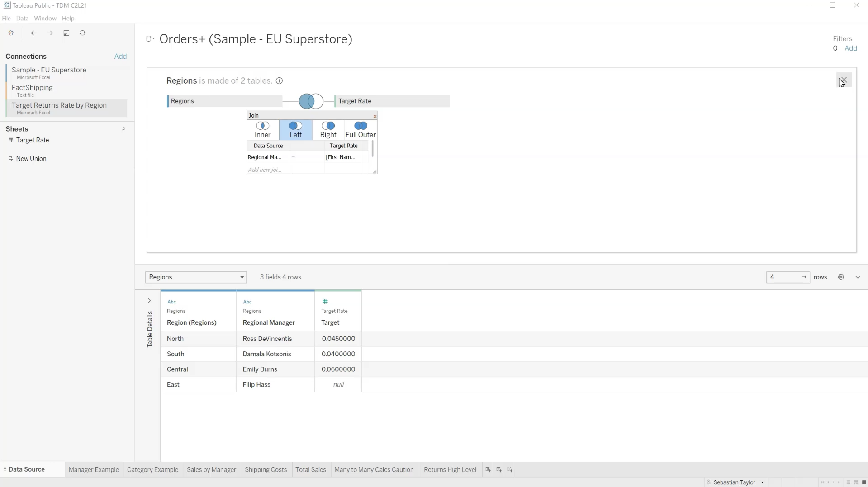Select the Inner join type
The height and width of the screenshot is (487, 868).
click(x=263, y=130)
